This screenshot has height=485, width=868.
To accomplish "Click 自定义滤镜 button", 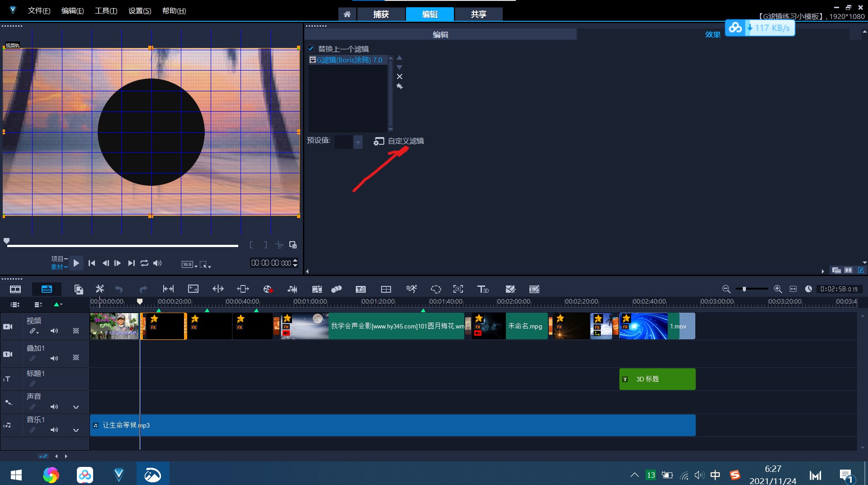I will pos(399,141).
